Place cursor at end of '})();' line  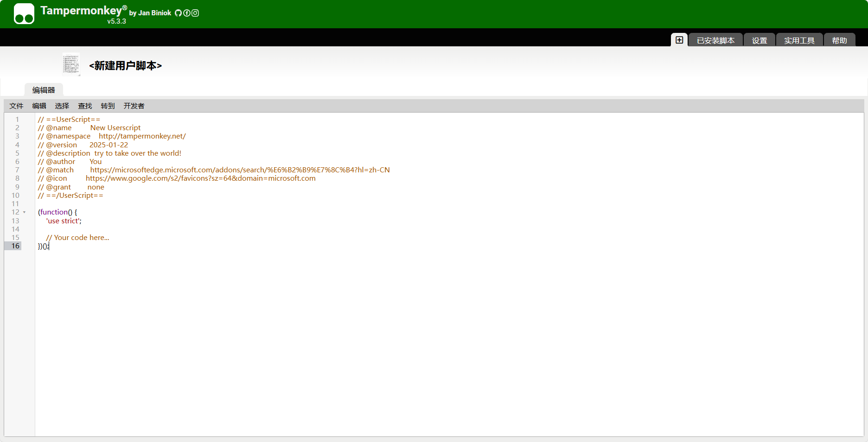(49, 246)
